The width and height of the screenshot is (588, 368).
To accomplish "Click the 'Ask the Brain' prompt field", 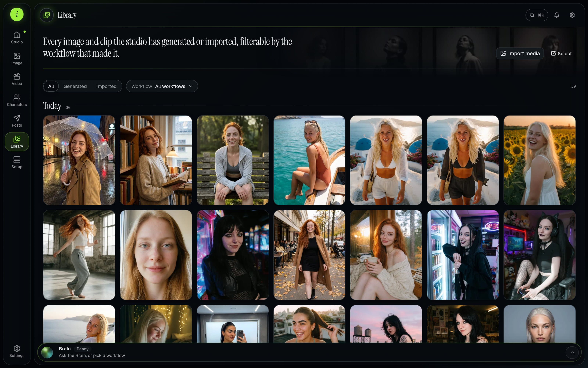I will [92, 355].
